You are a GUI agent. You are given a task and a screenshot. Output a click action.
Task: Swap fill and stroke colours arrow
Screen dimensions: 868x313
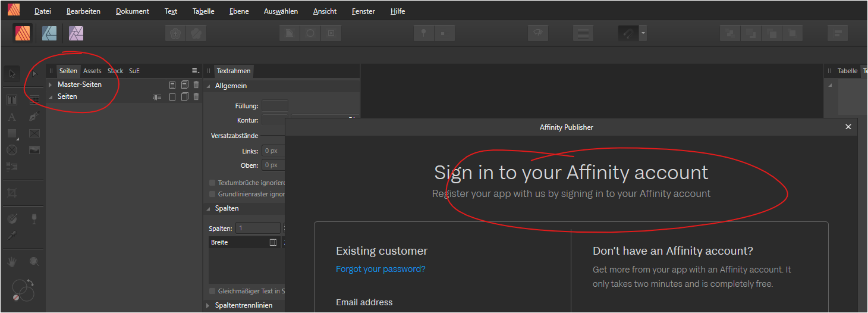pyautogui.click(x=30, y=282)
